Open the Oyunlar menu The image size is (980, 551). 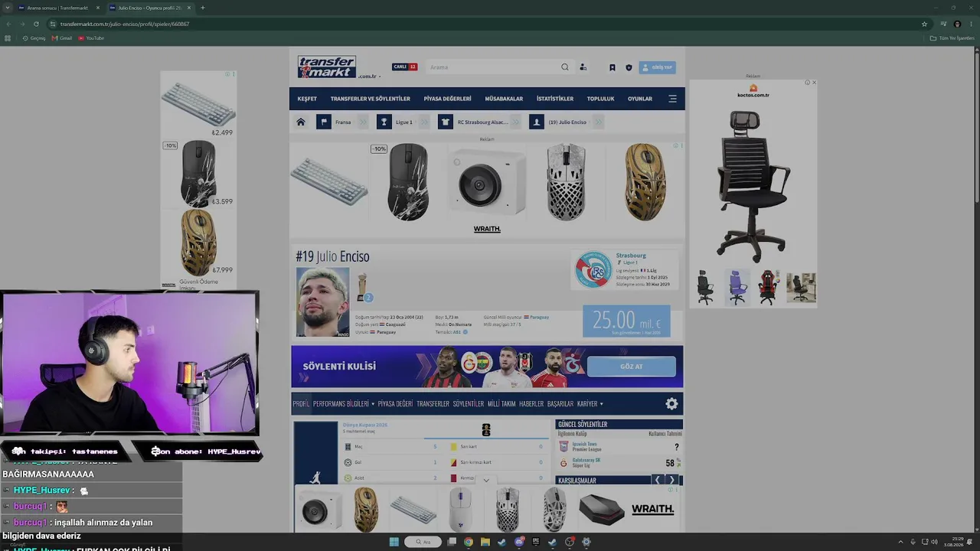point(640,99)
